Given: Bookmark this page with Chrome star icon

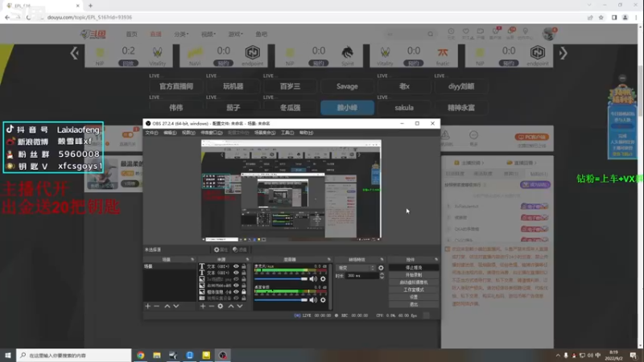Looking at the screenshot, I should pos(601,17).
